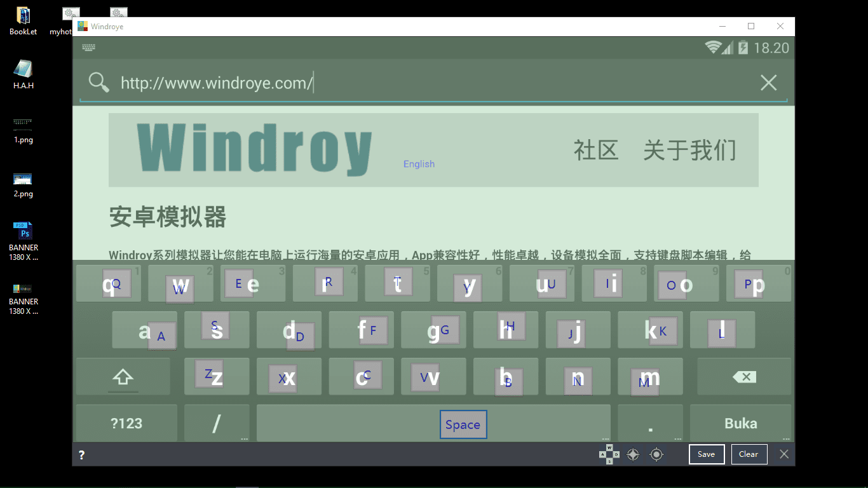Click into the http://www.windroye.com/ address field

pos(432,83)
